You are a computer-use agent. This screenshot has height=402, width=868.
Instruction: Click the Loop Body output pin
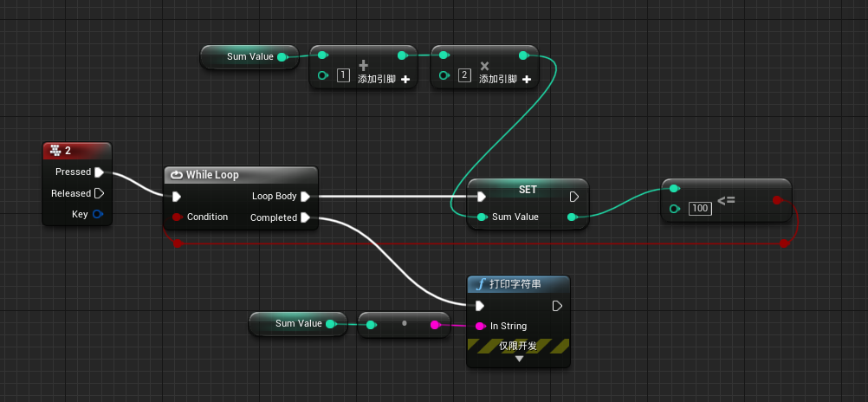coord(305,196)
